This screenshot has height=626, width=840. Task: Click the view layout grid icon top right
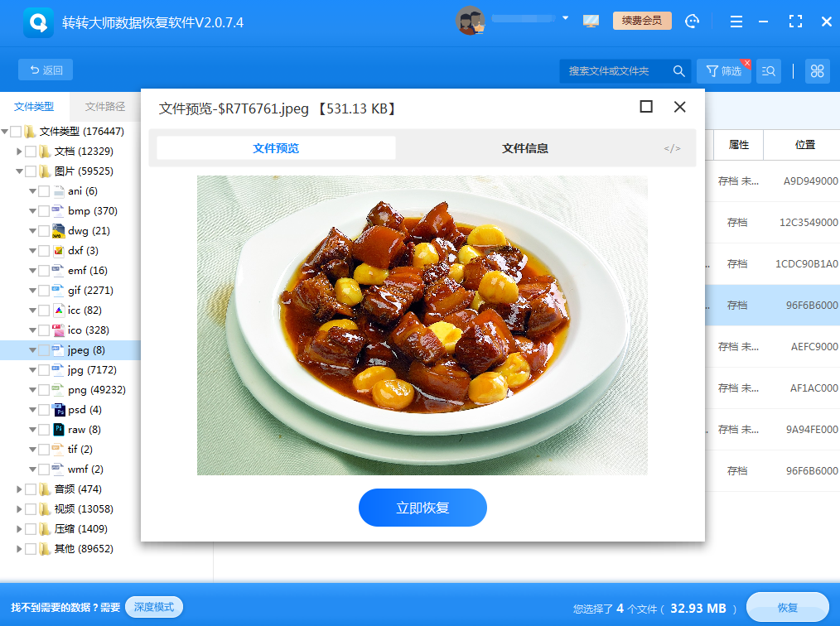(817, 70)
